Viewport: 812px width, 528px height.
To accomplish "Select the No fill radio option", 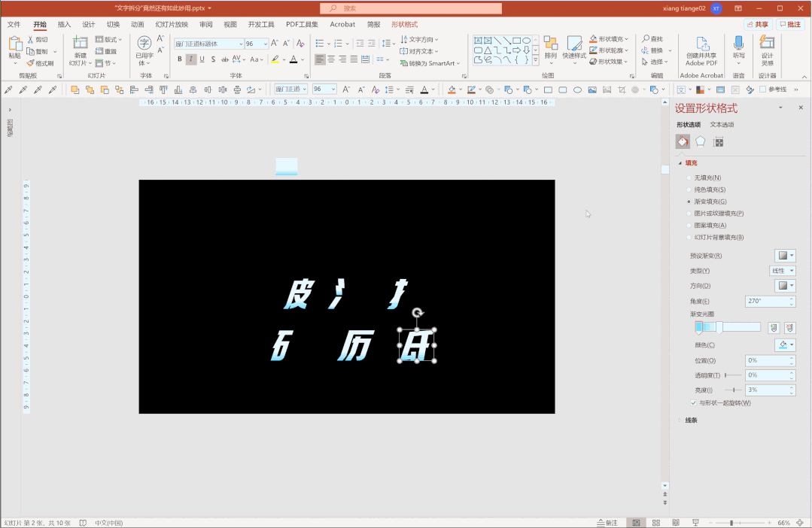I will point(689,178).
